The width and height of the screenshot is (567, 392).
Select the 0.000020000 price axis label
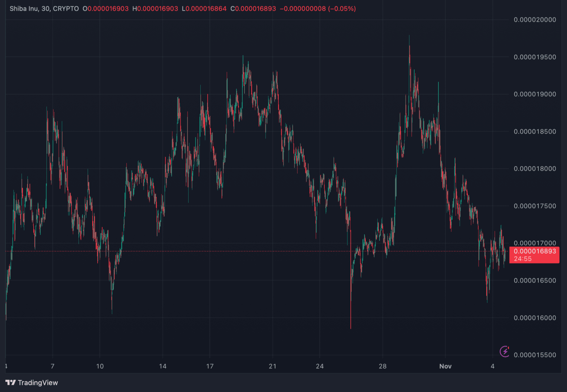[x=534, y=20]
